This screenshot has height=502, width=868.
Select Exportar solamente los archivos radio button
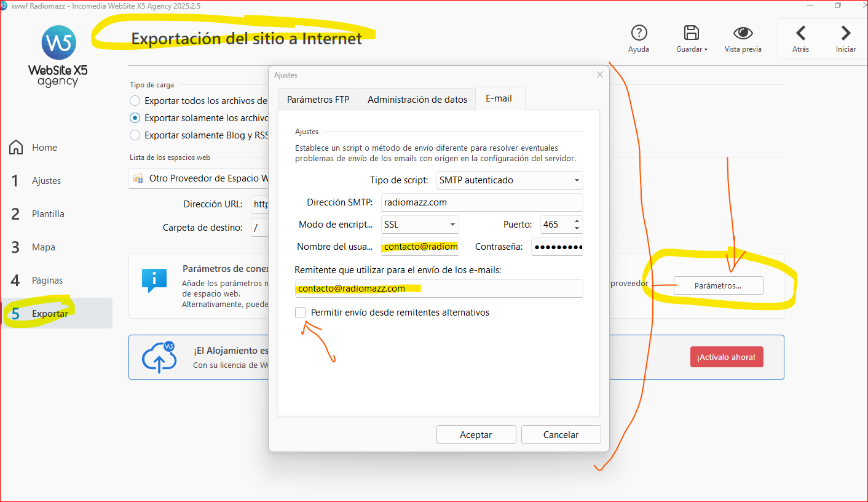(x=135, y=118)
